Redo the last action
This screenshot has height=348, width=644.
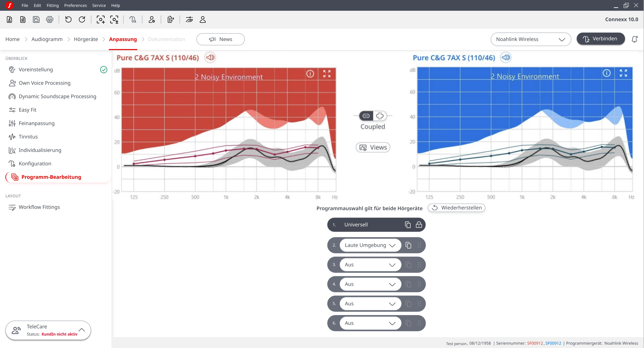click(x=82, y=19)
